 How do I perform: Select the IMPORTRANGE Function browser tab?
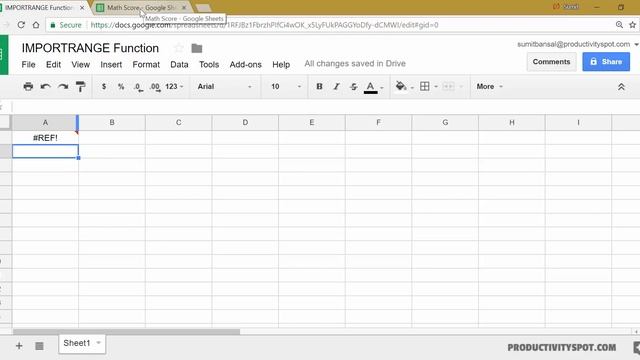41,8
